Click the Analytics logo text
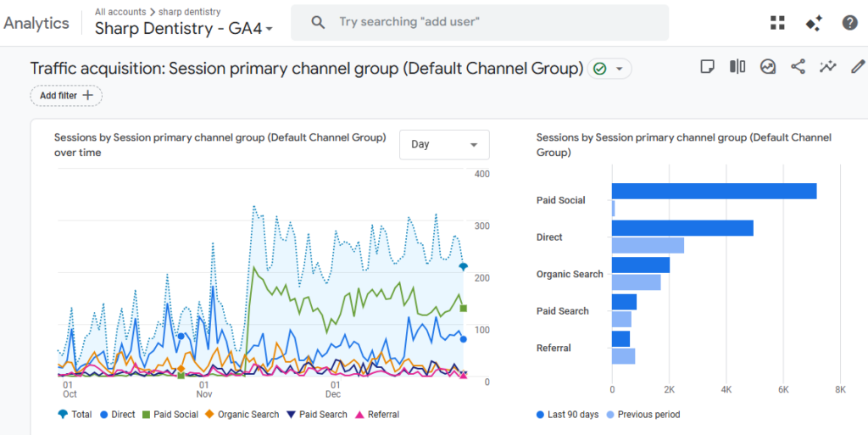868x435 pixels. pos(36,23)
